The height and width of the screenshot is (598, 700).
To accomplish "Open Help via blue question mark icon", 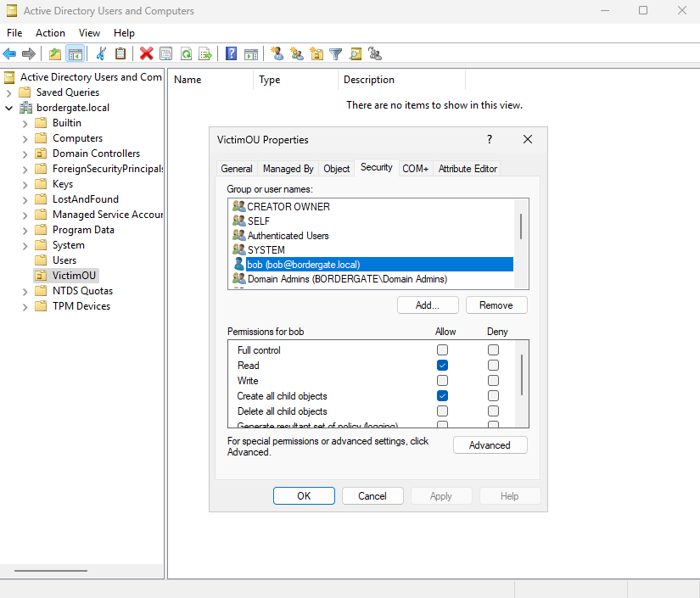I will point(231,53).
